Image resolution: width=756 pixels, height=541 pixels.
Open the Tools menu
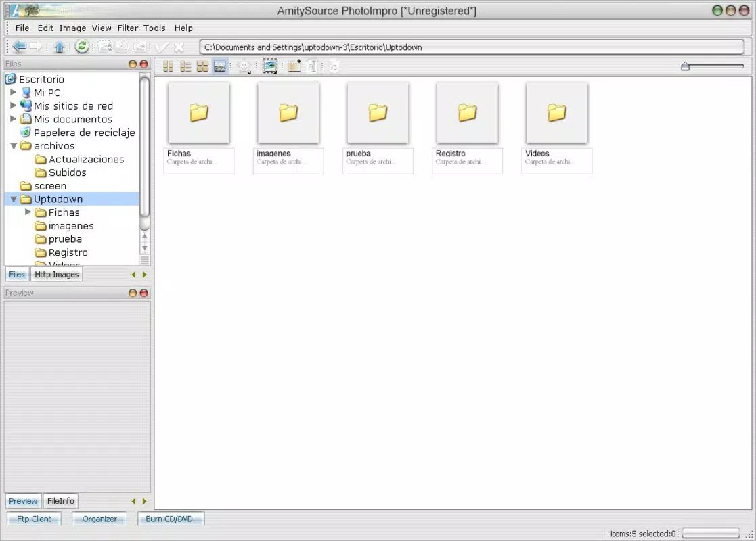[x=154, y=28]
